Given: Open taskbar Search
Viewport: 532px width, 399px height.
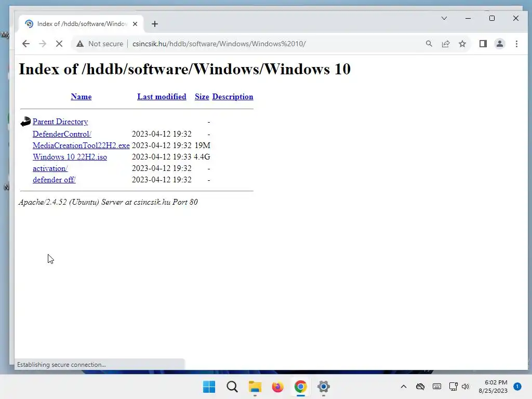Looking at the screenshot, I should (x=232, y=387).
